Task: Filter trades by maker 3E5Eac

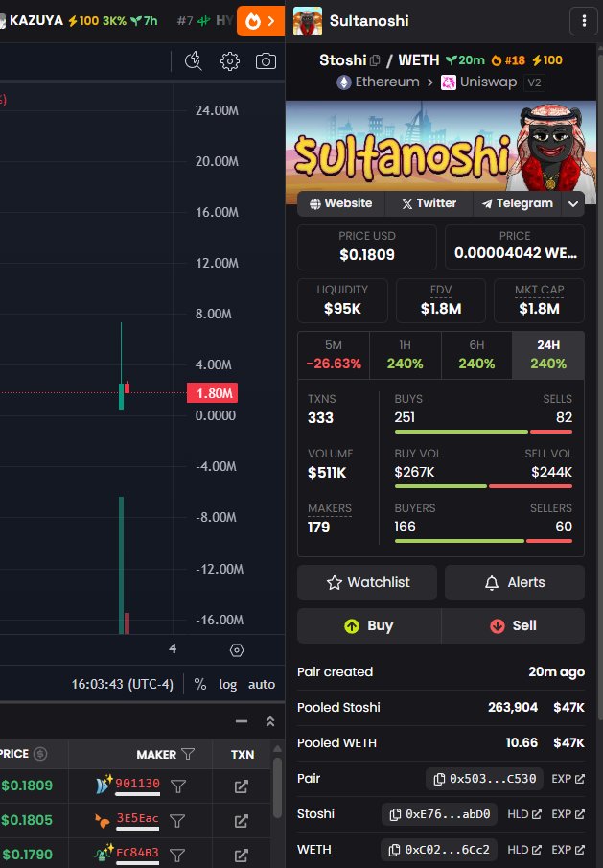Action: click(177, 820)
